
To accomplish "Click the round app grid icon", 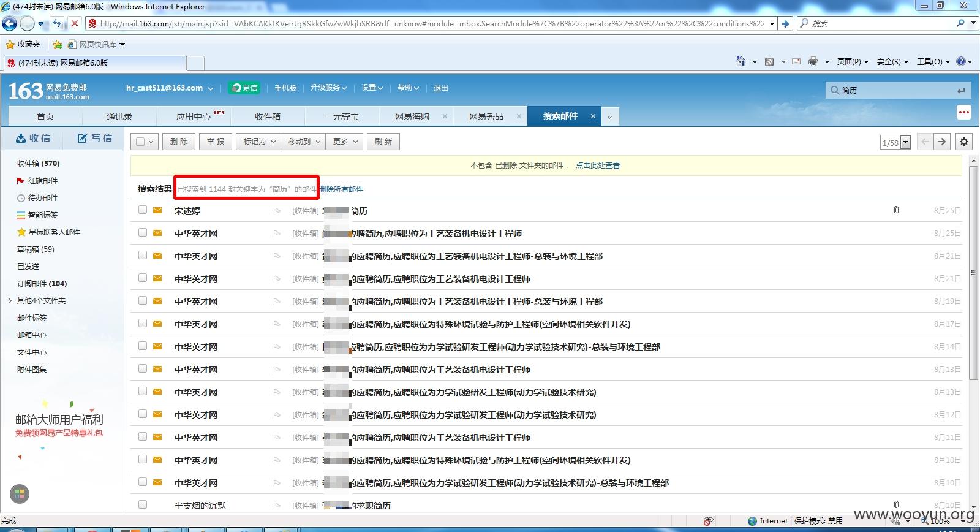I will (20, 493).
